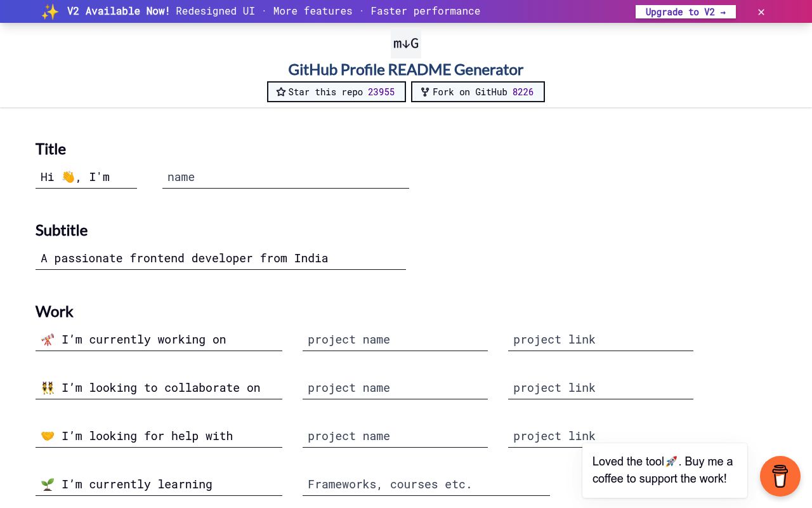The height and width of the screenshot is (508, 812).
Task: Click the seedling emoji next to currently learning
Action: [48, 484]
